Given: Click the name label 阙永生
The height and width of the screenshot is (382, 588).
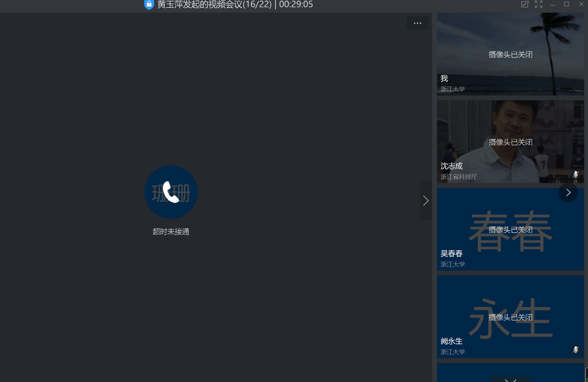Looking at the screenshot, I should [451, 341].
